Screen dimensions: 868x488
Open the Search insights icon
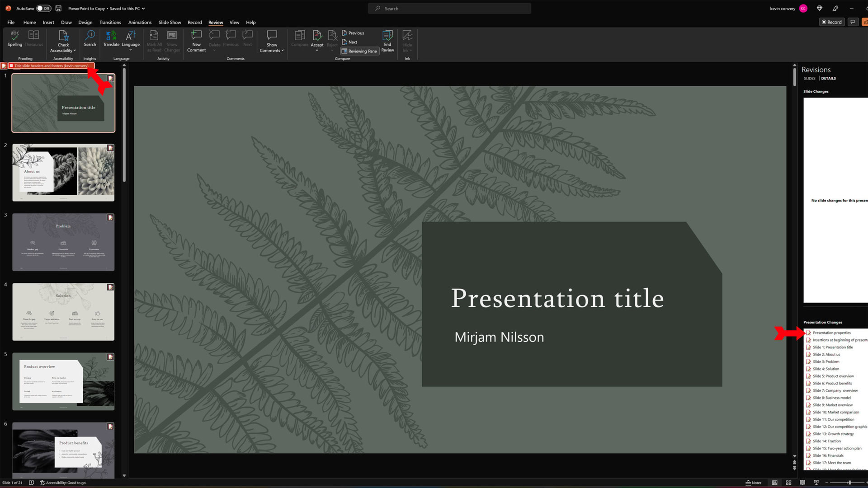click(90, 39)
